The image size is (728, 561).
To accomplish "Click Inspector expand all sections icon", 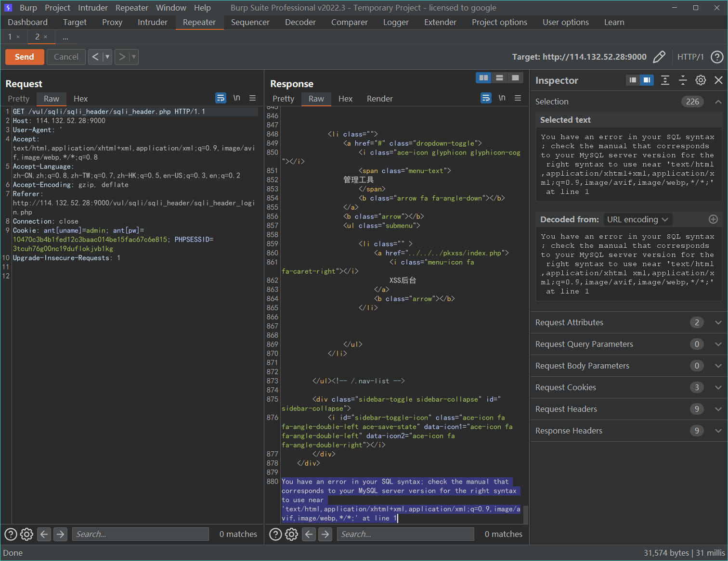I will pyautogui.click(x=665, y=80).
